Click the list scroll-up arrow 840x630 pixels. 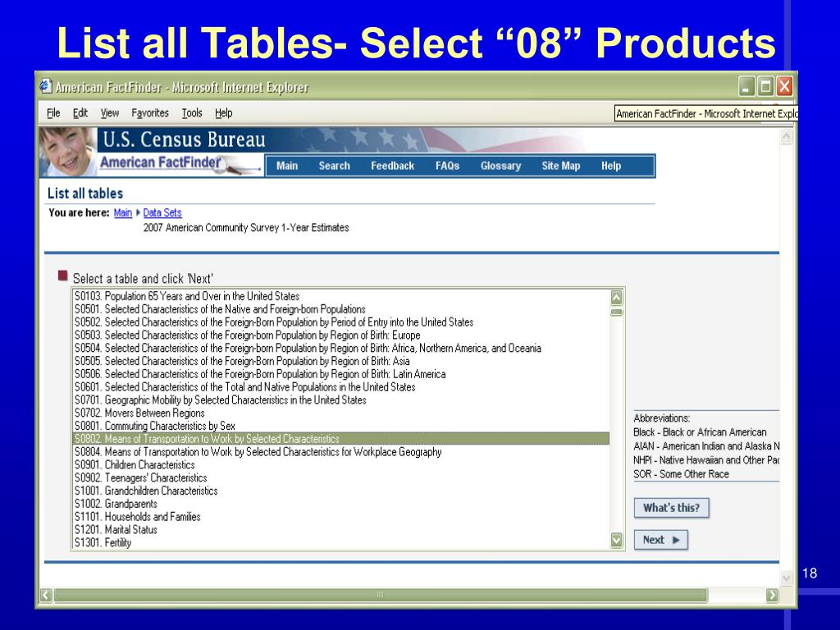[617, 298]
